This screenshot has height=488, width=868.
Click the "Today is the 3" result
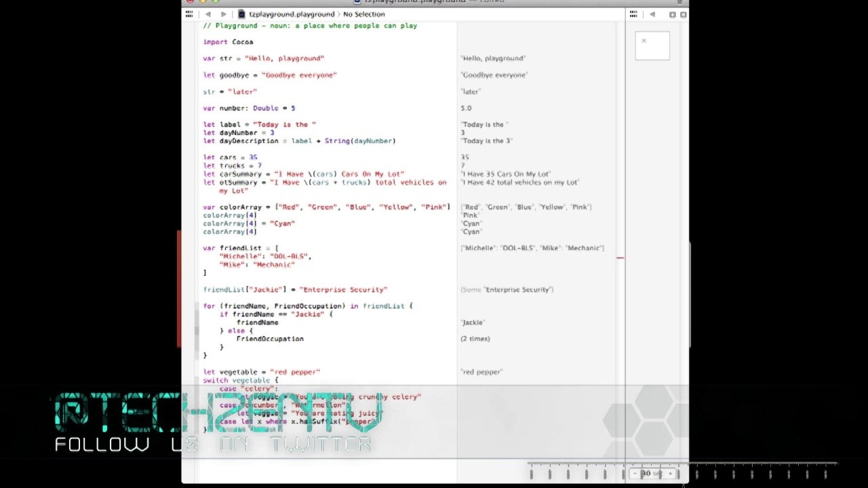click(x=487, y=141)
